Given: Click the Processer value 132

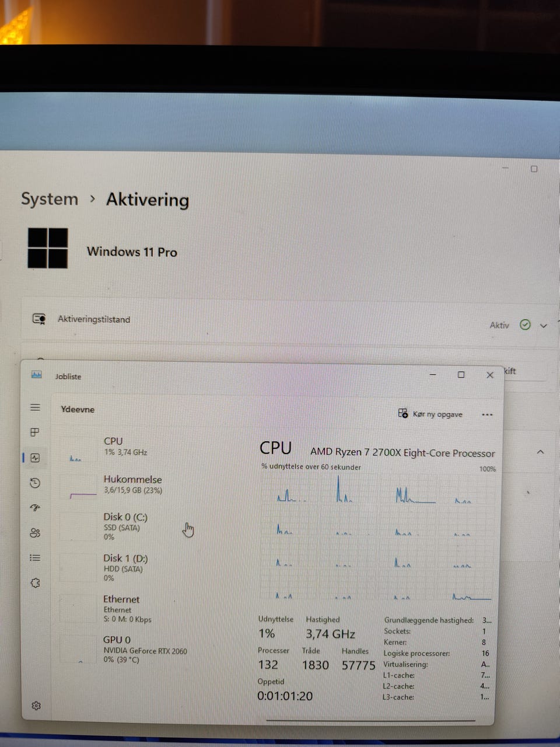Looking at the screenshot, I should click(268, 665).
